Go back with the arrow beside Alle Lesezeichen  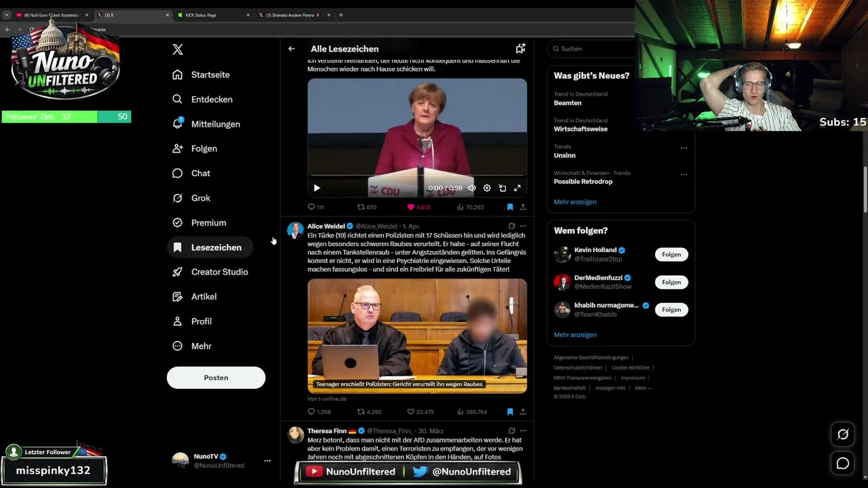pos(292,49)
